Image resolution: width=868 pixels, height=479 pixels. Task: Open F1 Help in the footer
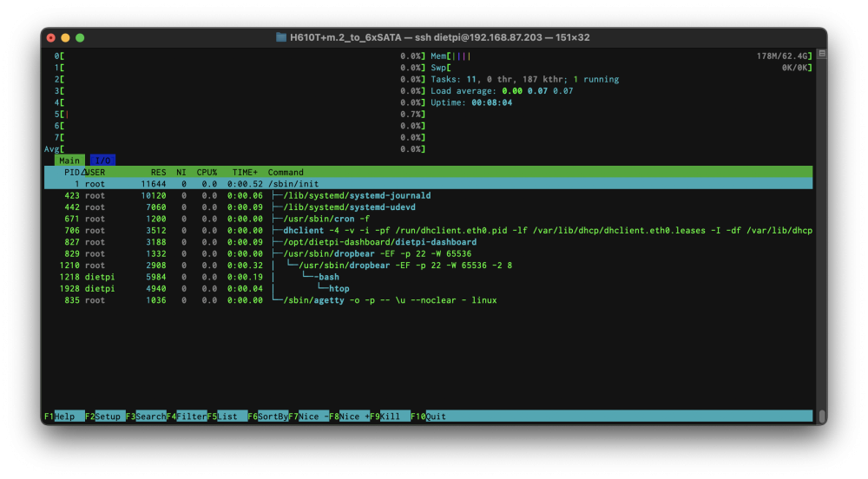(x=64, y=417)
